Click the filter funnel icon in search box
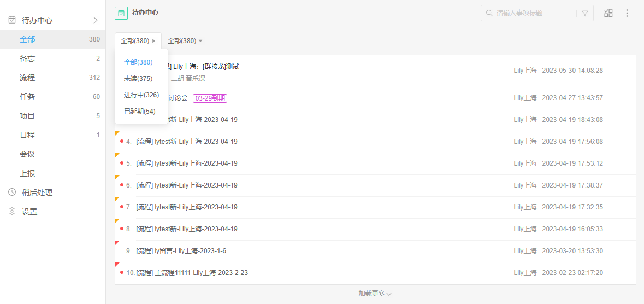Screen dimensions: 644x304 tap(585, 13)
